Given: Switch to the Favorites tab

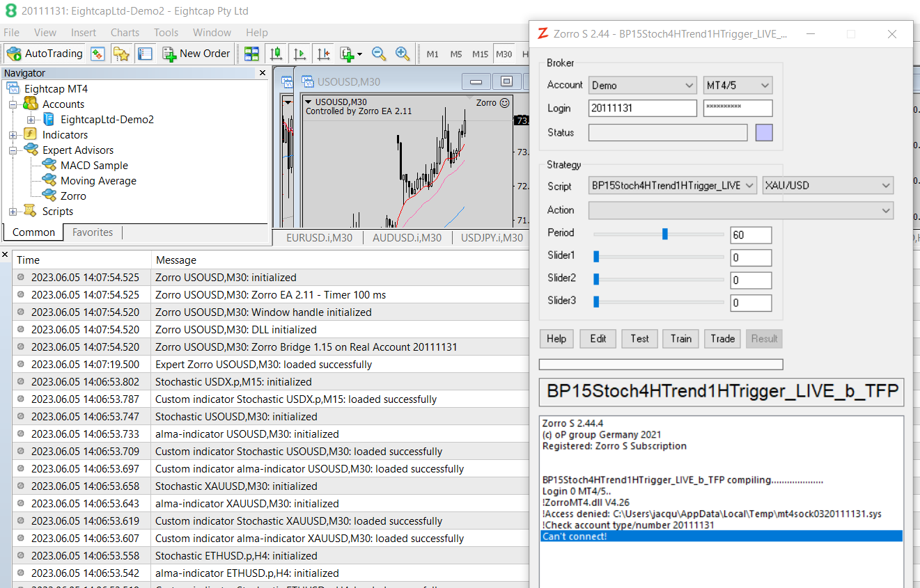Looking at the screenshot, I should (x=92, y=232).
